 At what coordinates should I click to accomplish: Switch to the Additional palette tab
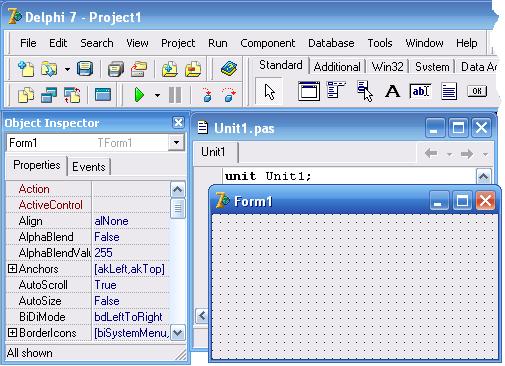pos(337,67)
